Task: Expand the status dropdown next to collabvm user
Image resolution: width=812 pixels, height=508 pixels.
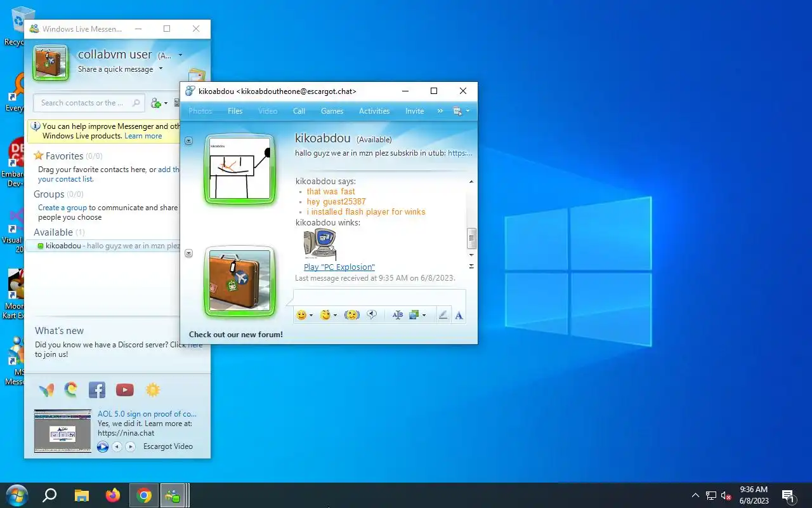Action: click(180, 55)
